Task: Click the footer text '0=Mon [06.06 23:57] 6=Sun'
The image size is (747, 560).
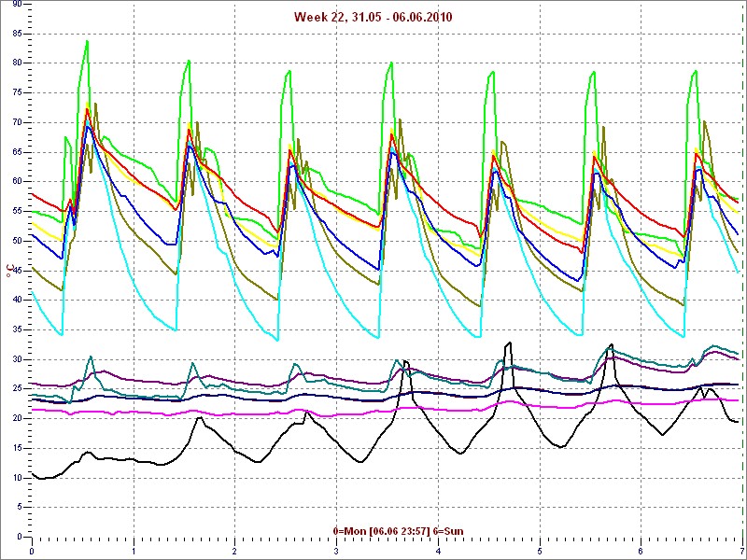Action: 398,531
